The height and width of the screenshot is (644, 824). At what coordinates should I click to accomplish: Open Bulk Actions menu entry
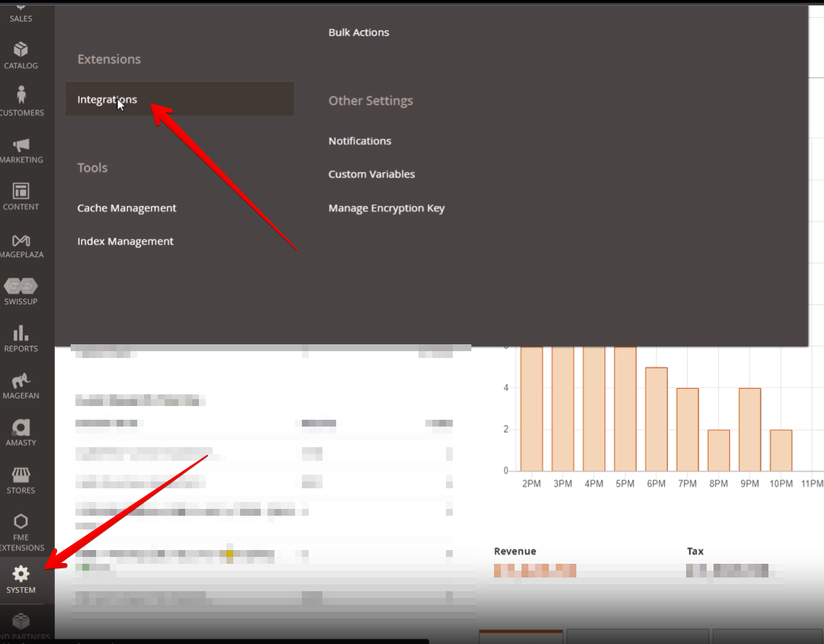[x=359, y=32]
